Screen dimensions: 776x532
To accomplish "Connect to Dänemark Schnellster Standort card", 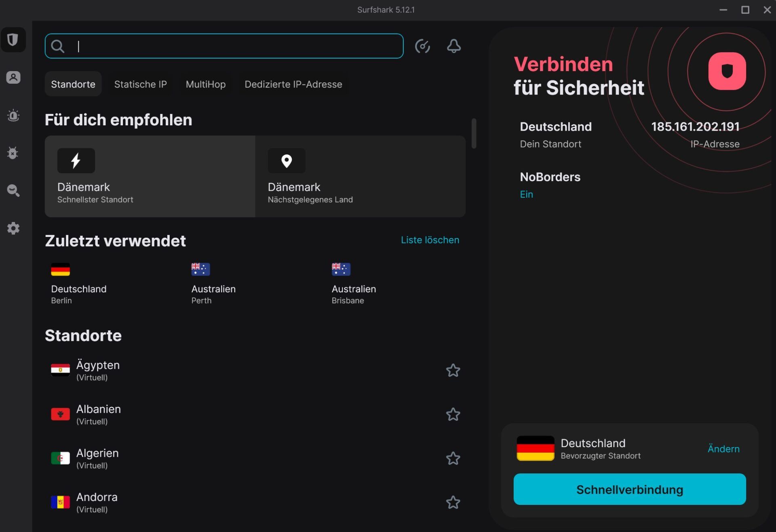I will pyautogui.click(x=150, y=176).
